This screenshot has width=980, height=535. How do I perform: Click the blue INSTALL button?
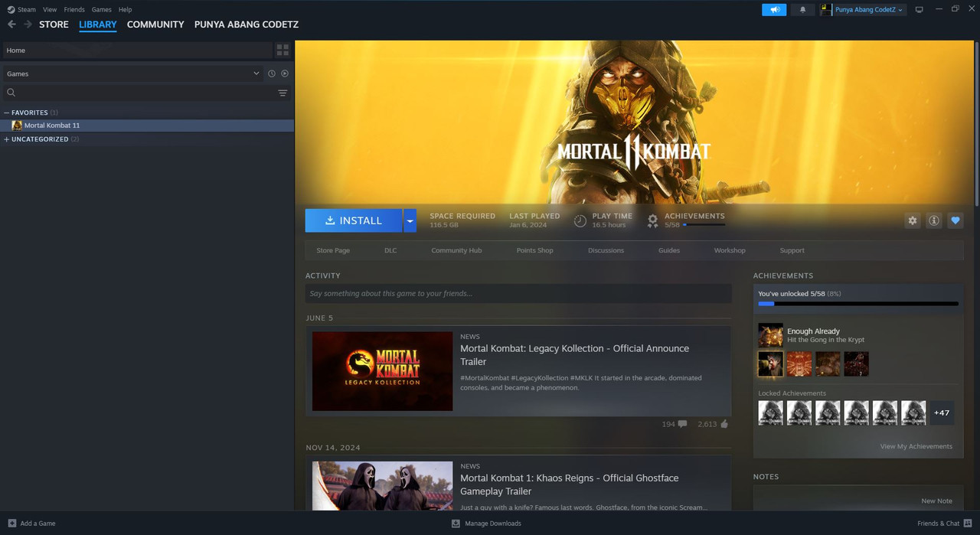click(x=354, y=220)
